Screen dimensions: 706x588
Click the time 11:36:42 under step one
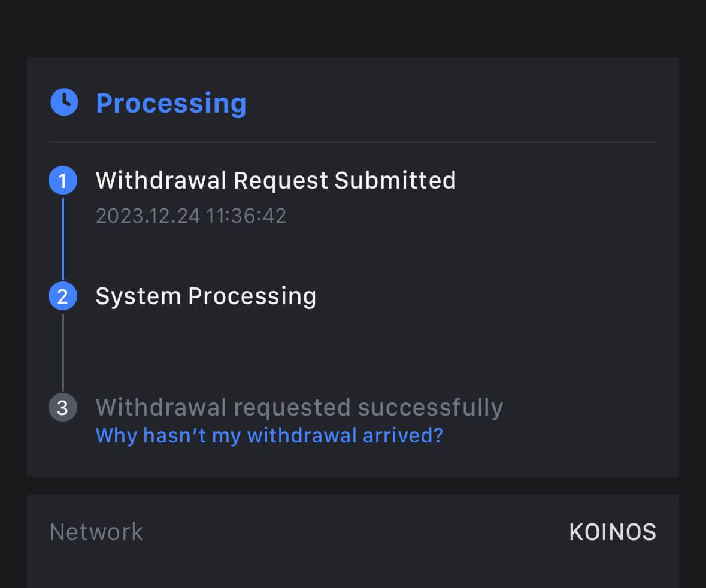click(246, 216)
